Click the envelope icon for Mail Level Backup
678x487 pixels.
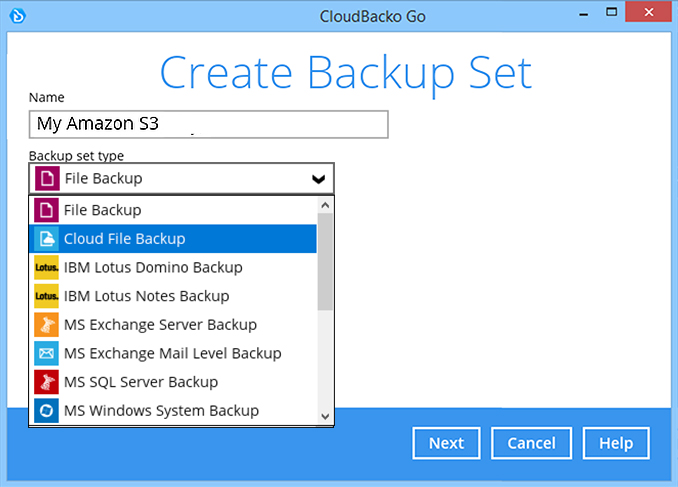46,353
